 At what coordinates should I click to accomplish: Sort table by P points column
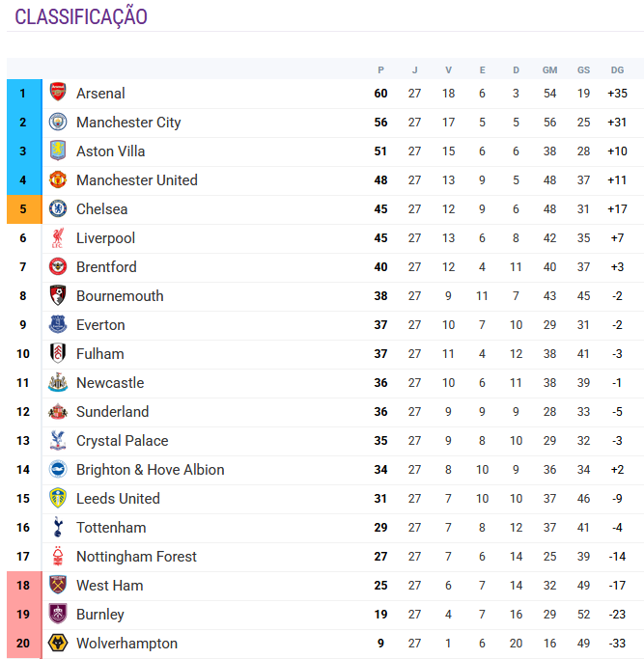(381, 69)
